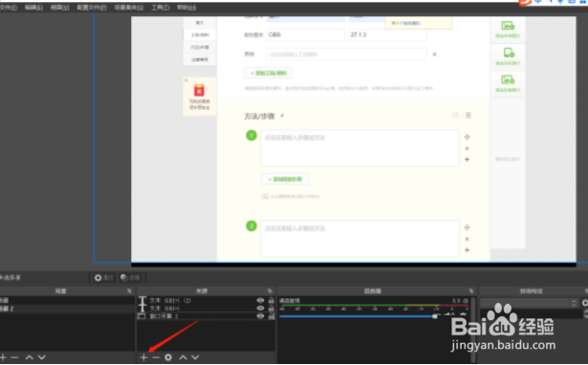Move selected source down
This screenshot has height=365, width=588.
[x=195, y=357]
